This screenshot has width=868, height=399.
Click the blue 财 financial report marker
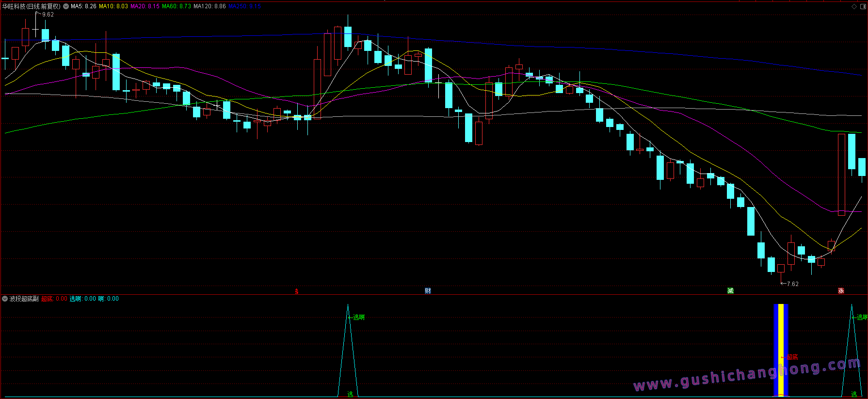428,291
